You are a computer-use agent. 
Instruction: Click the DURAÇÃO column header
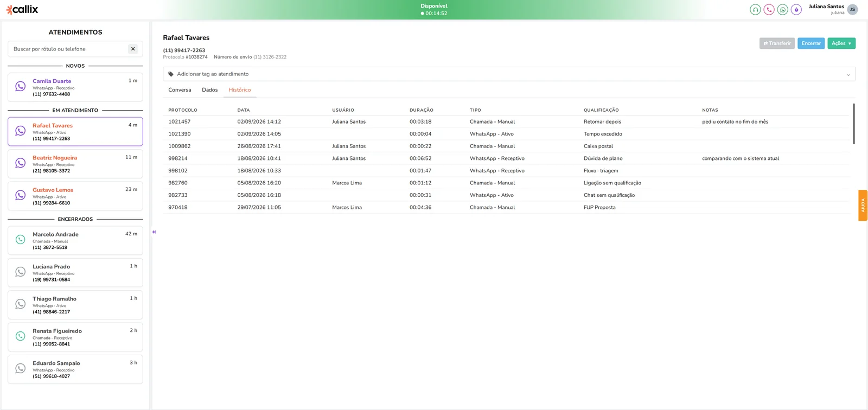coord(422,110)
